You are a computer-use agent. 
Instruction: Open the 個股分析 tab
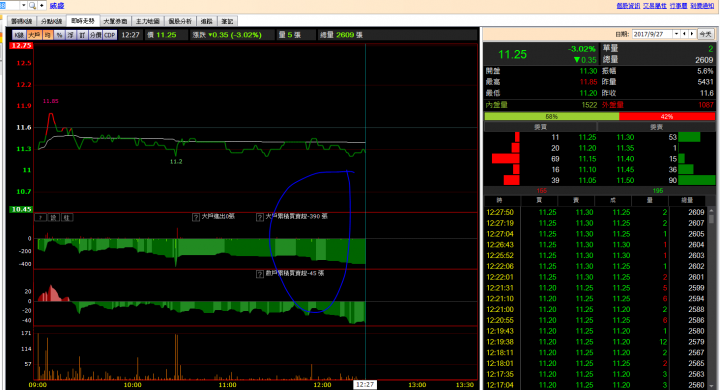(180, 21)
